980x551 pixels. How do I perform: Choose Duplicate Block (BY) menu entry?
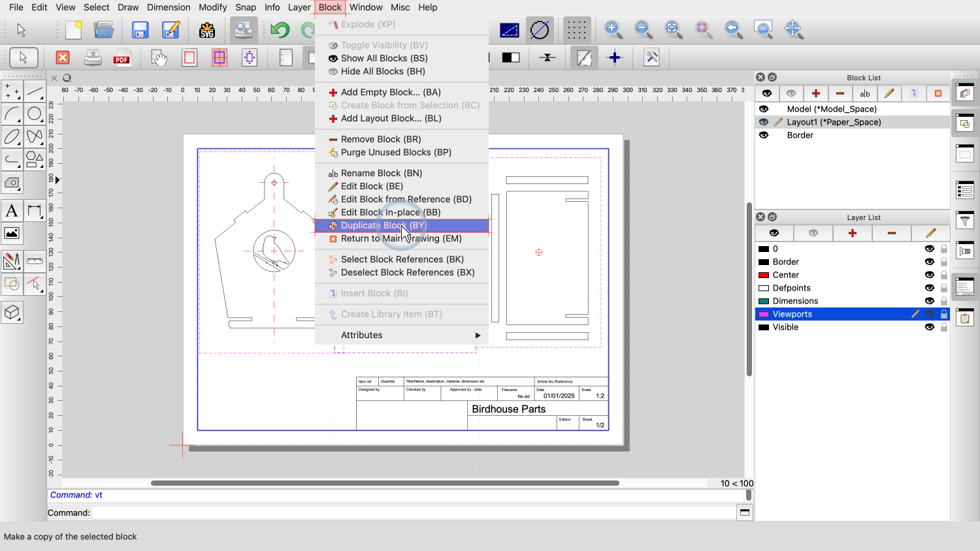(384, 225)
